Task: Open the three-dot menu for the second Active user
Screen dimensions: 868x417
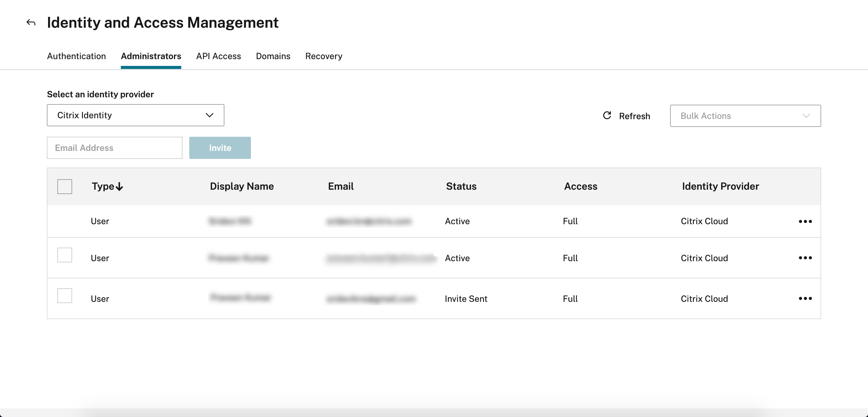Action: click(x=805, y=258)
